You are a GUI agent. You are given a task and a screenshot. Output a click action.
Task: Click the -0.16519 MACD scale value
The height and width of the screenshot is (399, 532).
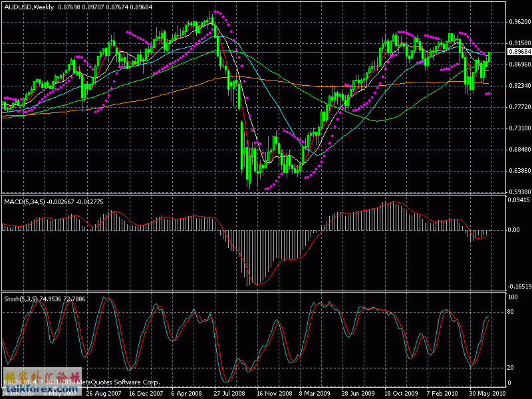pyautogui.click(x=519, y=287)
